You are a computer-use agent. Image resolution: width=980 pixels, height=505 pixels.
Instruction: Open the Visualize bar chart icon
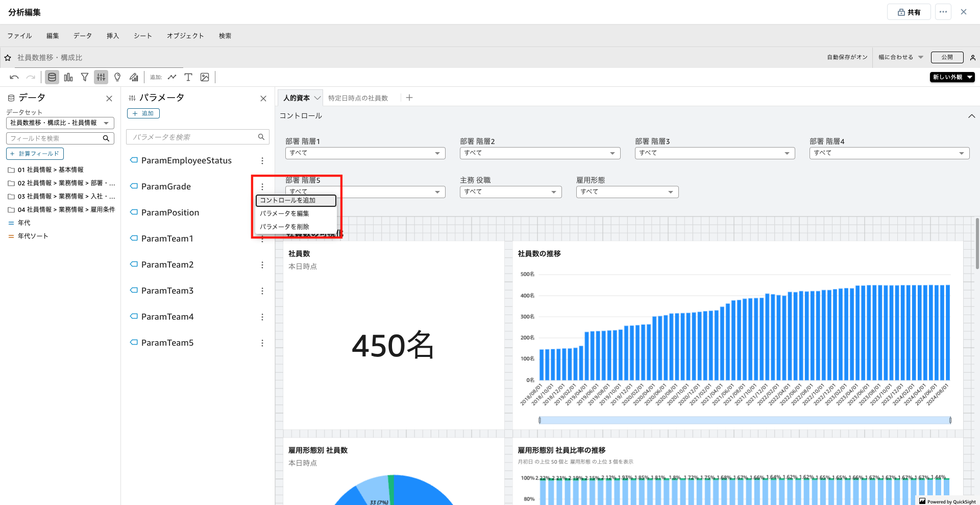(x=68, y=77)
